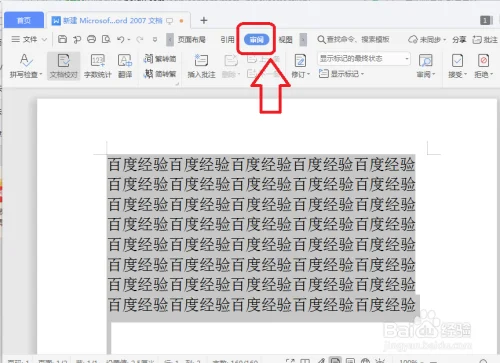Screen dimensions: 500x363
Task: Open Print Preview icon
Action: tap(106, 39)
